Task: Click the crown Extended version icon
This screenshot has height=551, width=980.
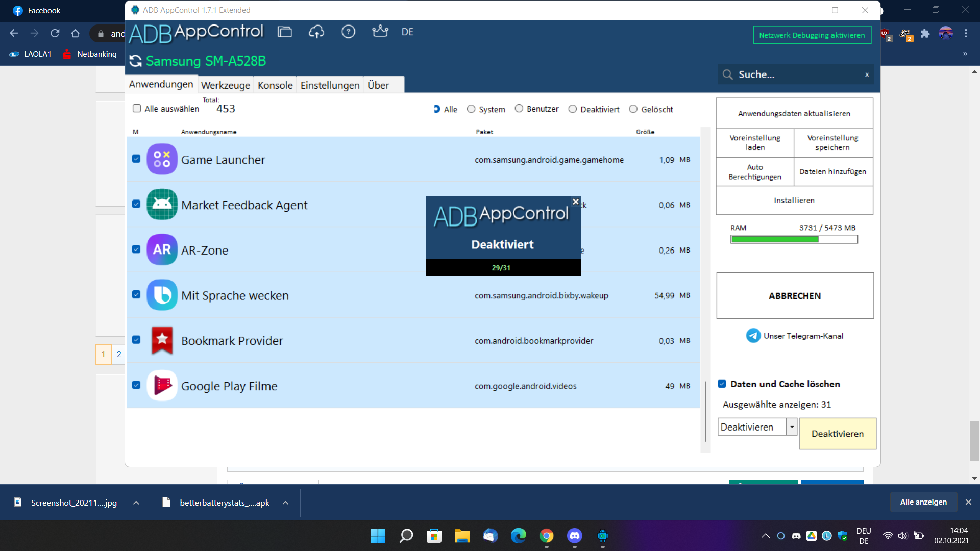Action: click(380, 31)
